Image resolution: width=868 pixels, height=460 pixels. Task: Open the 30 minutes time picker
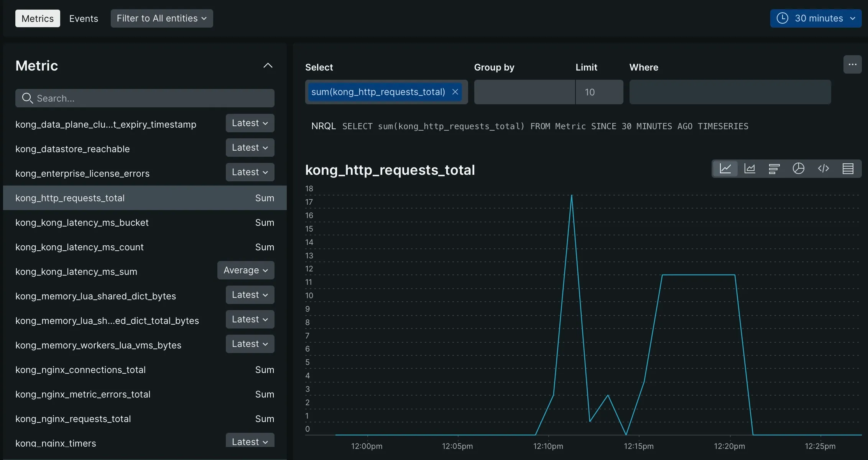[x=815, y=18]
